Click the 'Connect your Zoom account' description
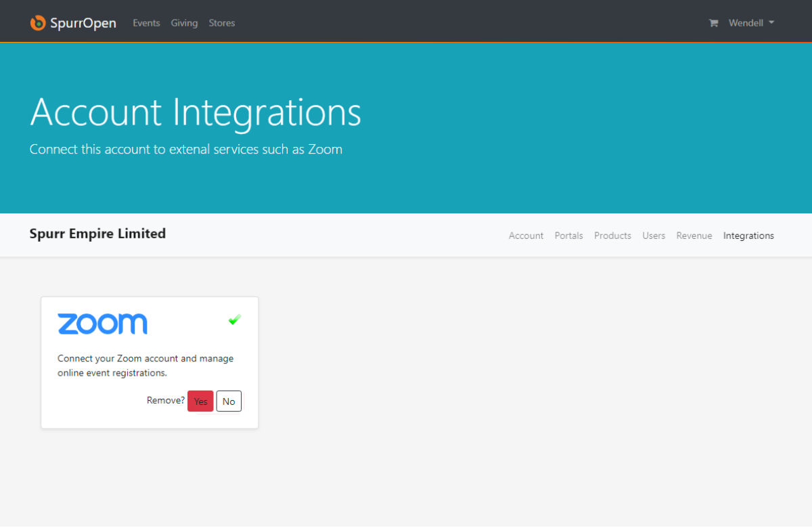Screen dimensions: 812x528 click(145, 366)
